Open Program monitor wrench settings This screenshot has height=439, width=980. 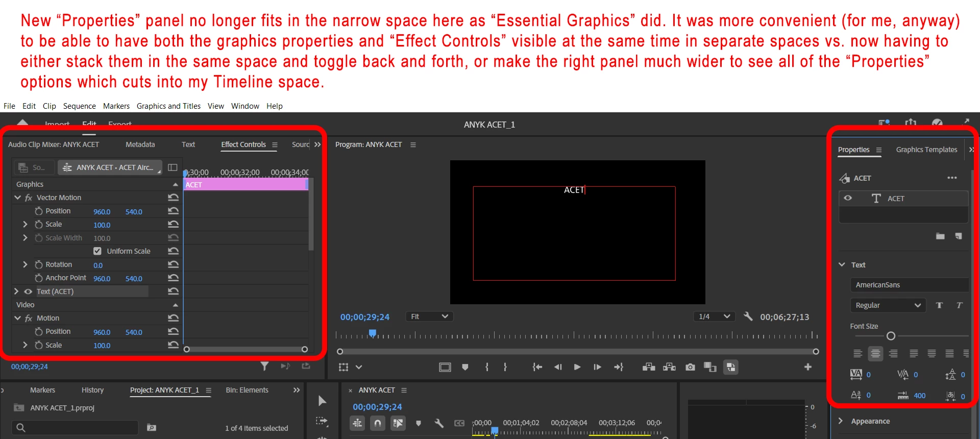[748, 316]
